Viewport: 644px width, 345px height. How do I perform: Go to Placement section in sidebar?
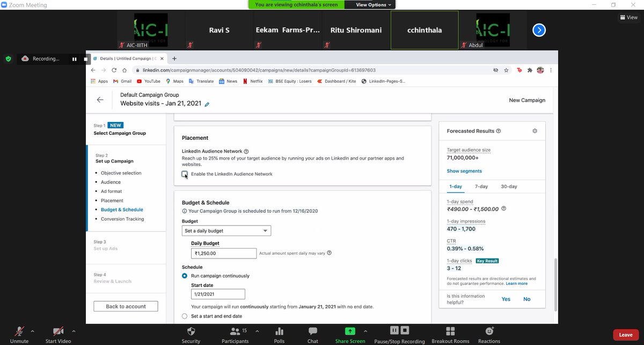(112, 200)
